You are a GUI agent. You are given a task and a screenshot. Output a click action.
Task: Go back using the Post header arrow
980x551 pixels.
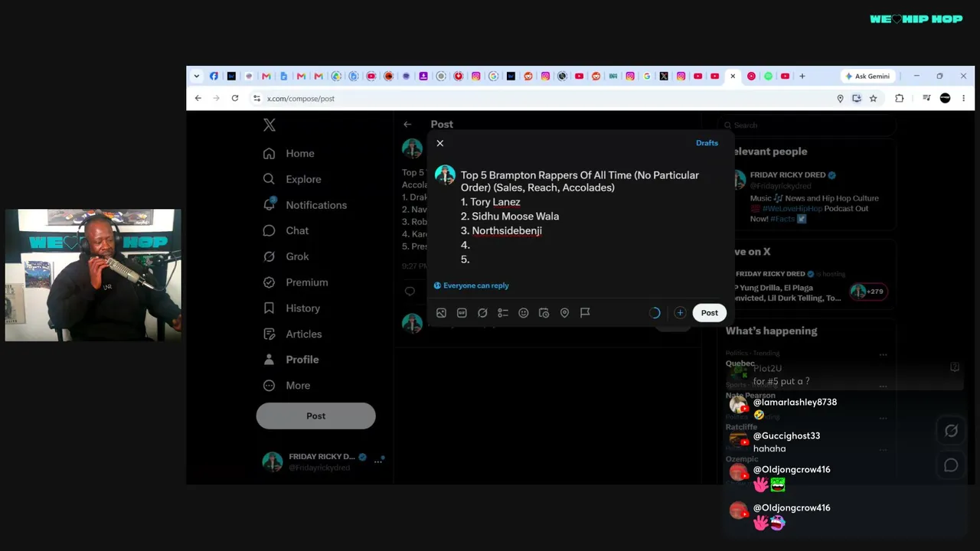coord(407,124)
